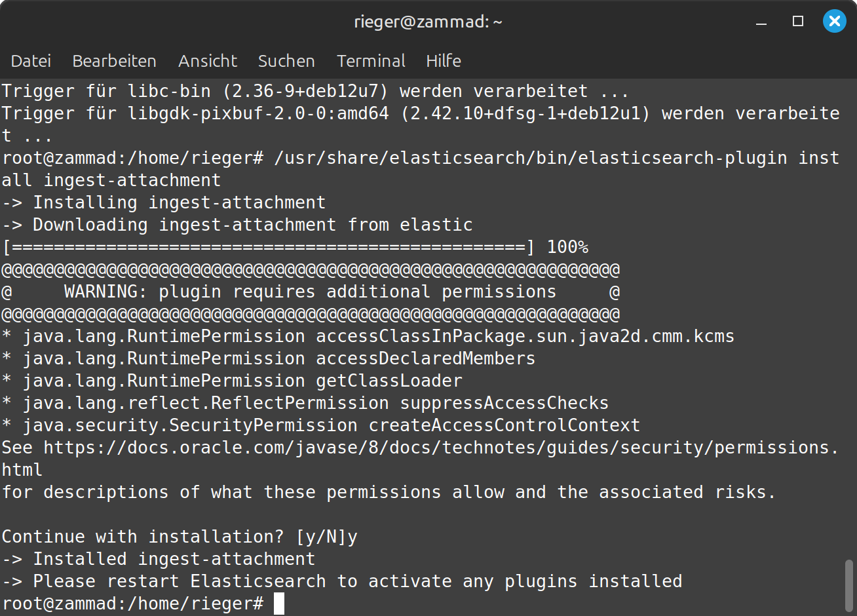The width and height of the screenshot is (857, 616).
Task: Click the suppressAccessChecks permission line
Action: coord(305,403)
